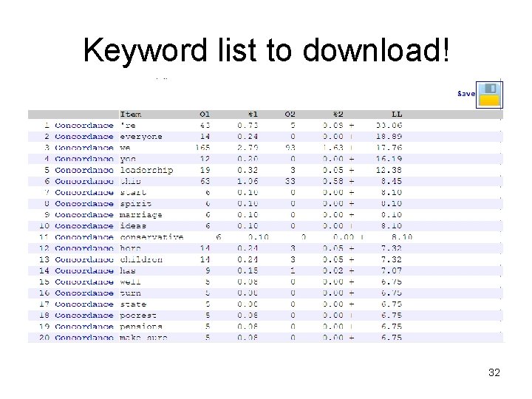Select the word poorest in row 18
The width and height of the screenshot is (532, 399).
coord(138,316)
